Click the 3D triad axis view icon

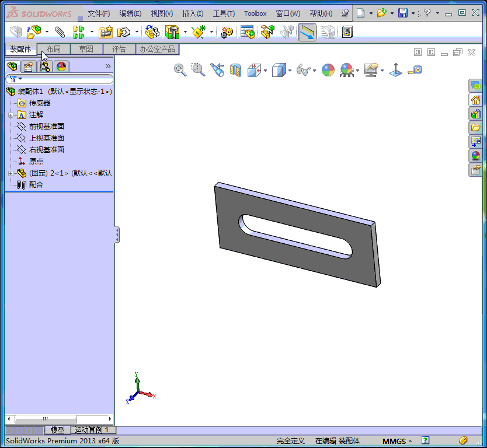pyautogui.click(x=396, y=70)
